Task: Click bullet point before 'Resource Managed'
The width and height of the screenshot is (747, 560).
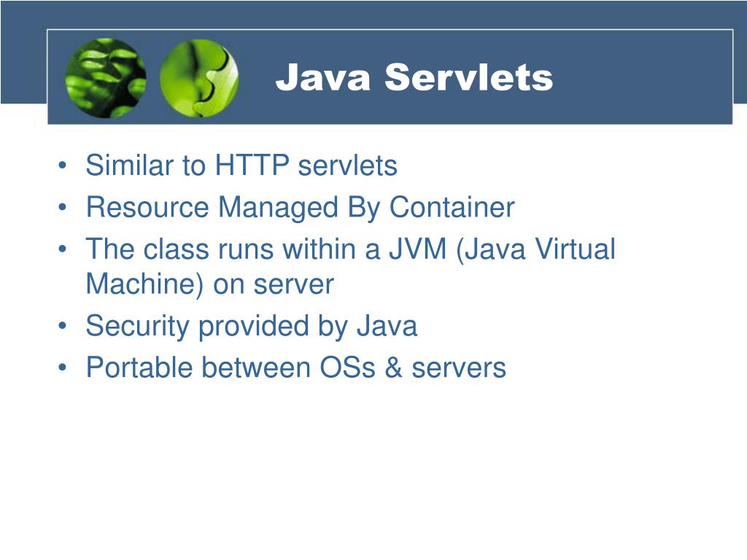Action: coord(62,208)
